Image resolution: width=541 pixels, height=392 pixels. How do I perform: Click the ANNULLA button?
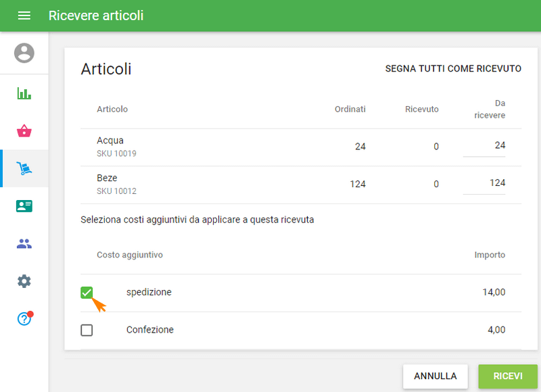[x=436, y=376]
